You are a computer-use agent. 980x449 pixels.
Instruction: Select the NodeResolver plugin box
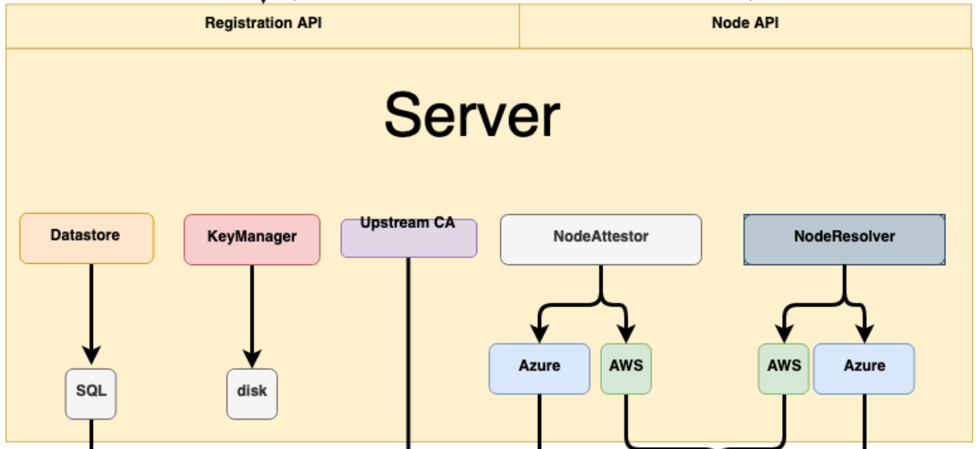[844, 239]
